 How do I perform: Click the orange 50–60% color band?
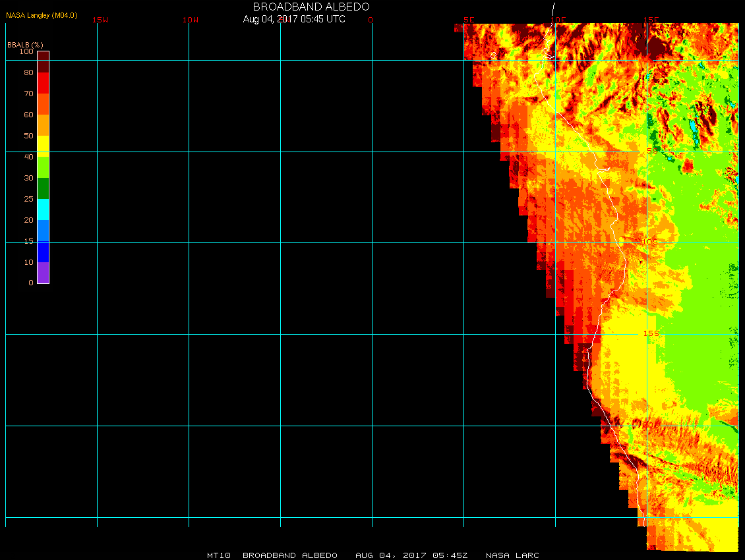click(x=43, y=125)
